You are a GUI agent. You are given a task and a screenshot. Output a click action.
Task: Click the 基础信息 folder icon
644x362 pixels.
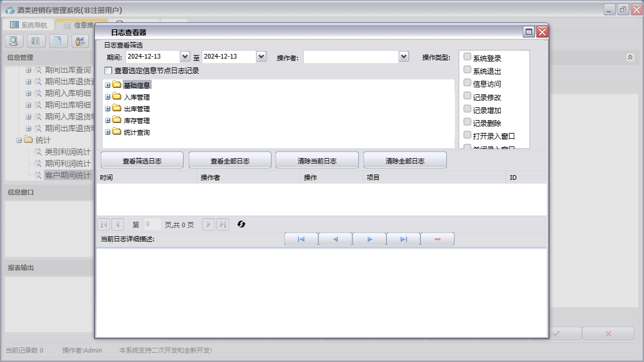[x=117, y=84]
